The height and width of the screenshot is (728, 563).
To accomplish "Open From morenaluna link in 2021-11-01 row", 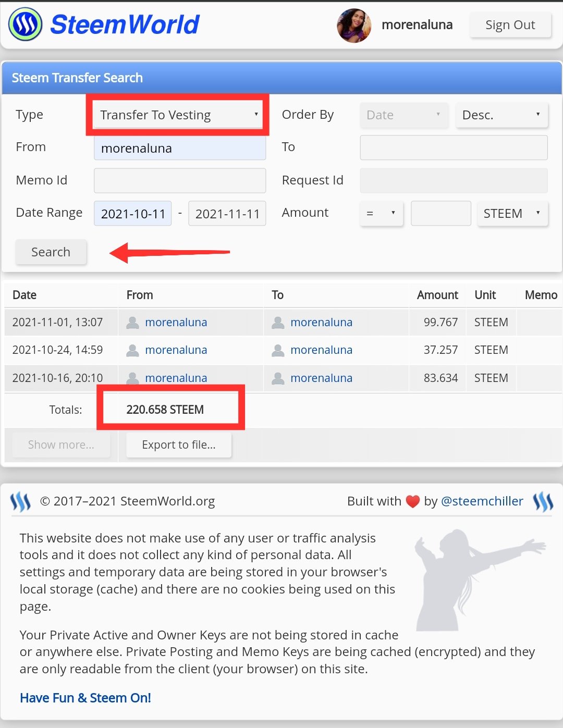I will [x=176, y=323].
